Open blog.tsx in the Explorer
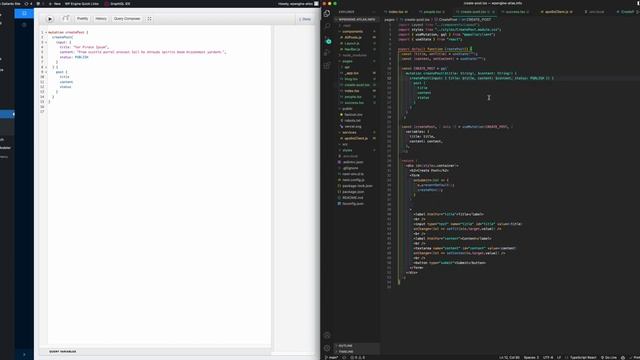The image size is (640, 360). coord(351,79)
